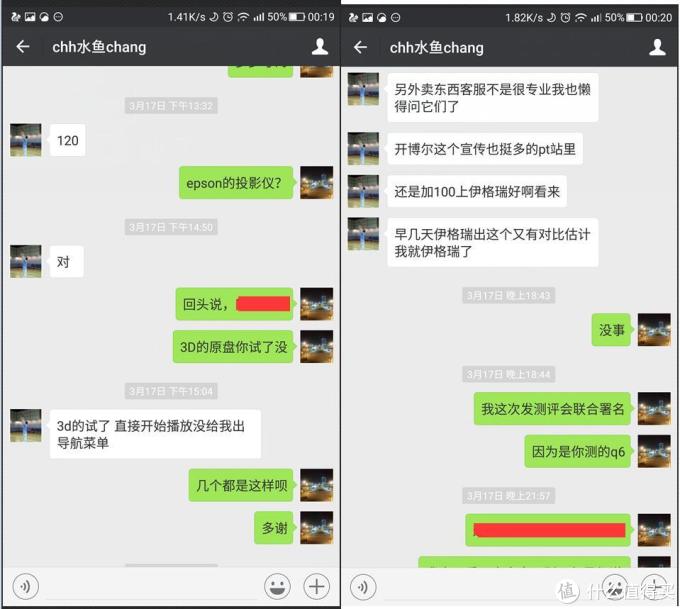Tap own avatar beside '我这次发测评会联合署名'
Screen dimensions: 680x609
point(654,408)
